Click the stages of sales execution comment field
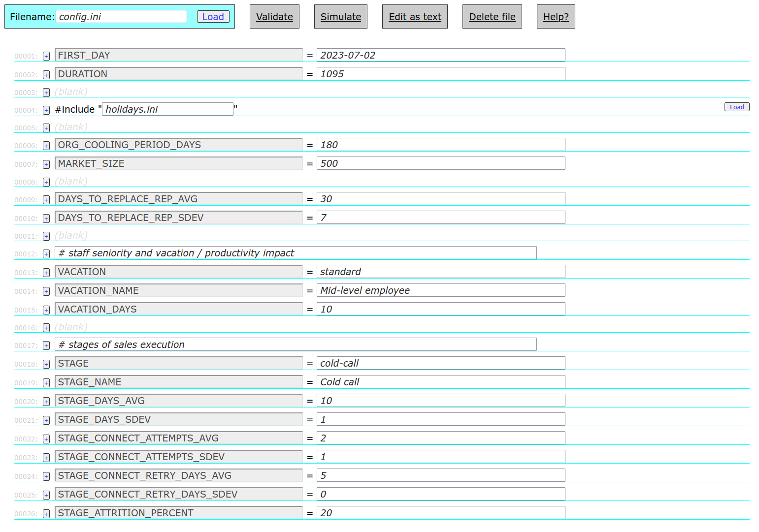 (x=296, y=344)
